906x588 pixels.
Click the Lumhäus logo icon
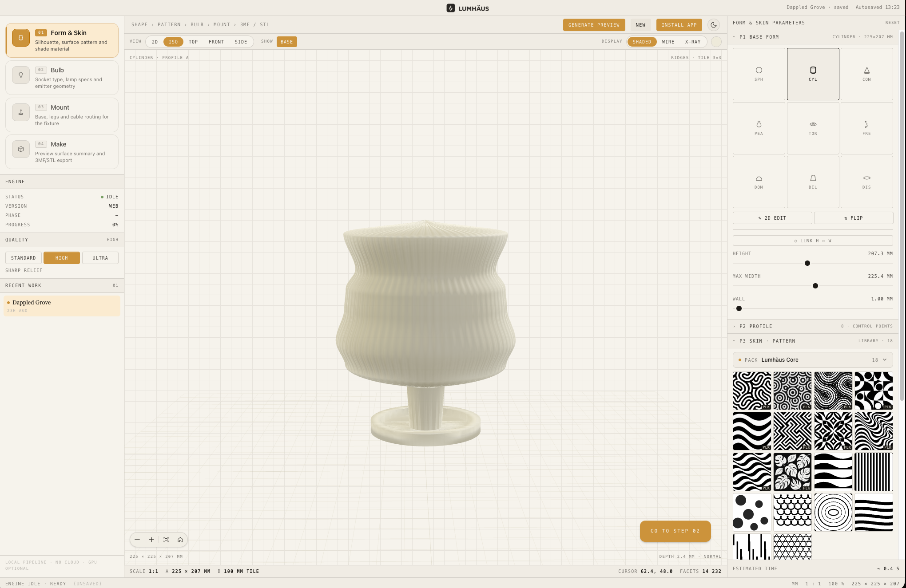[x=450, y=8]
